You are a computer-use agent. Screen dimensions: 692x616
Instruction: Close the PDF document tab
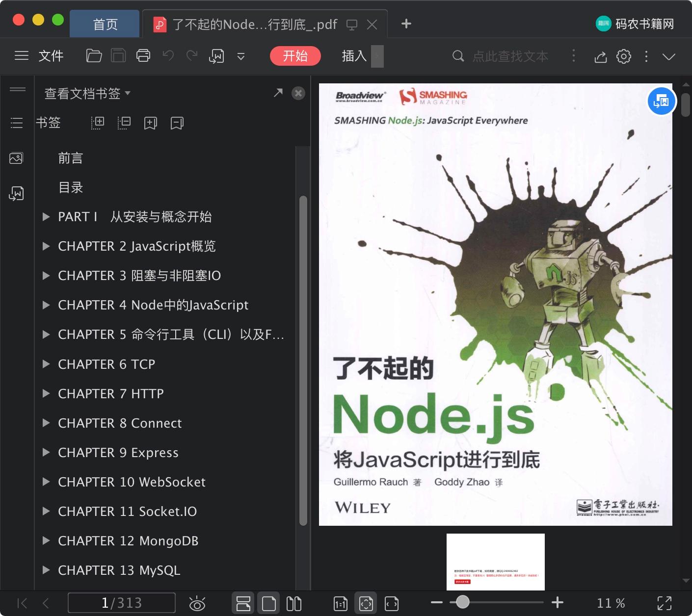[x=372, y=25]
